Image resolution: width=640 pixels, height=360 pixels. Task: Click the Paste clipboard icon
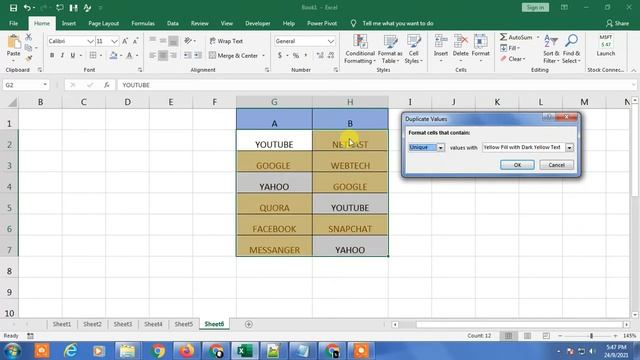point(13,42)
